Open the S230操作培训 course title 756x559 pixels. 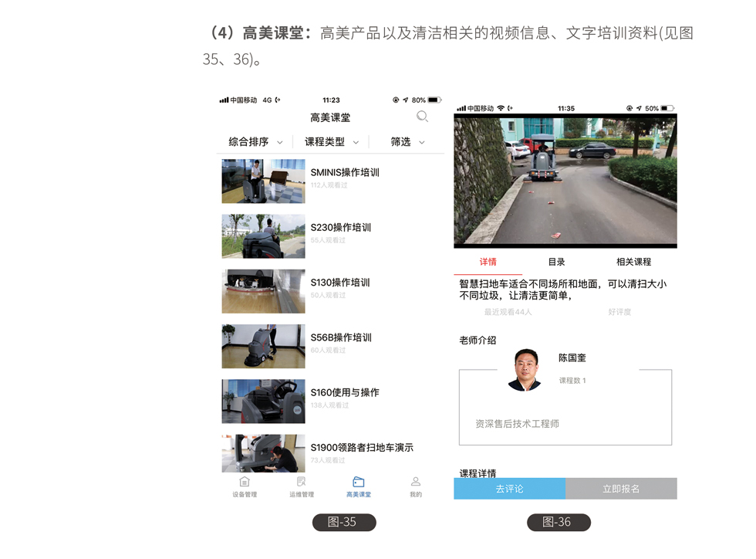pyautogui.click(x=340, y=228)
